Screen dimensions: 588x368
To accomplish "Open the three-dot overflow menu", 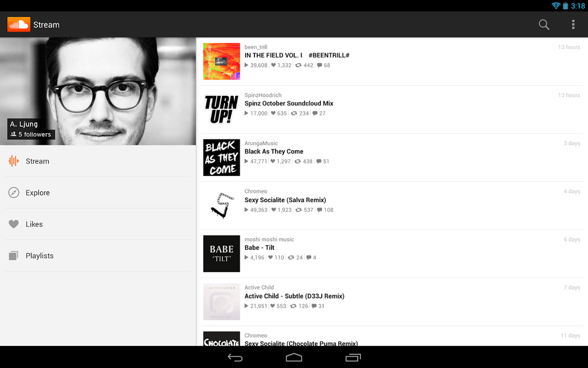I will coord(573,25).
